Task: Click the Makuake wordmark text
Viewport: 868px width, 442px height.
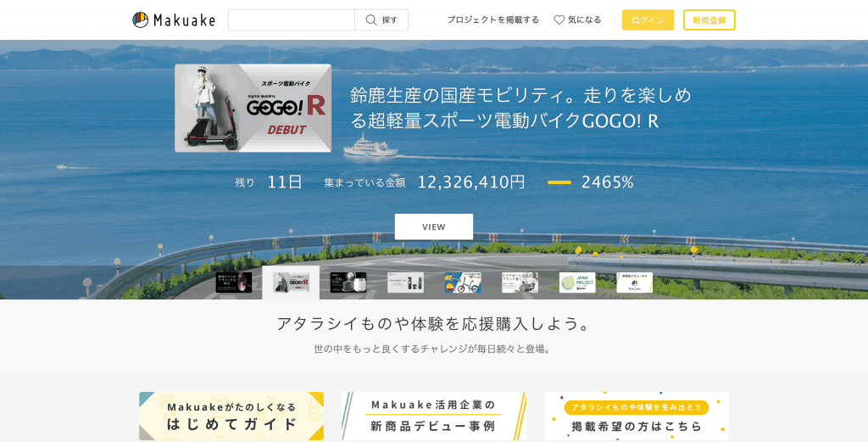Action: [x=184, y=20]
